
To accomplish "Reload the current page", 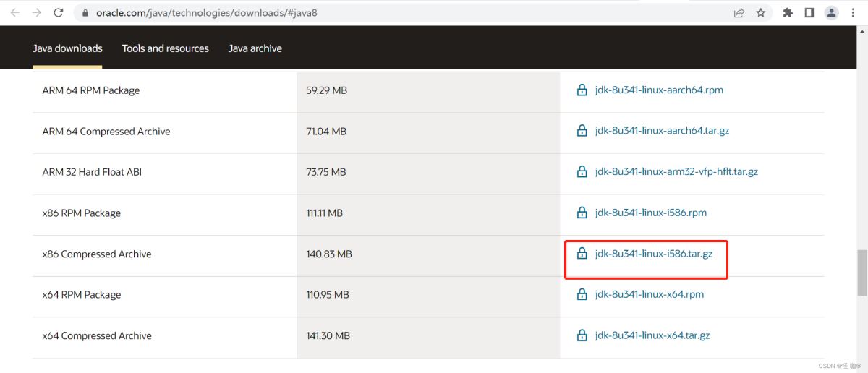I will pyautogui.click(x=59, y=13).
